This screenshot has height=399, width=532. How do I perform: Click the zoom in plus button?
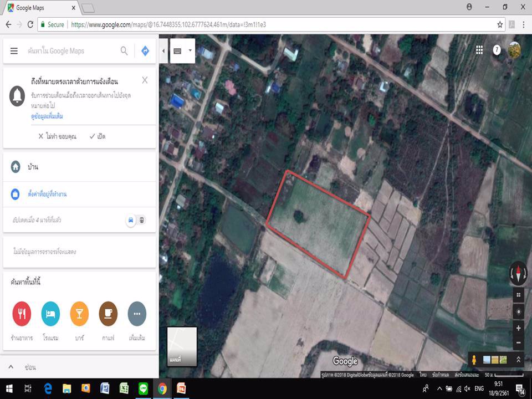point(519,328)
